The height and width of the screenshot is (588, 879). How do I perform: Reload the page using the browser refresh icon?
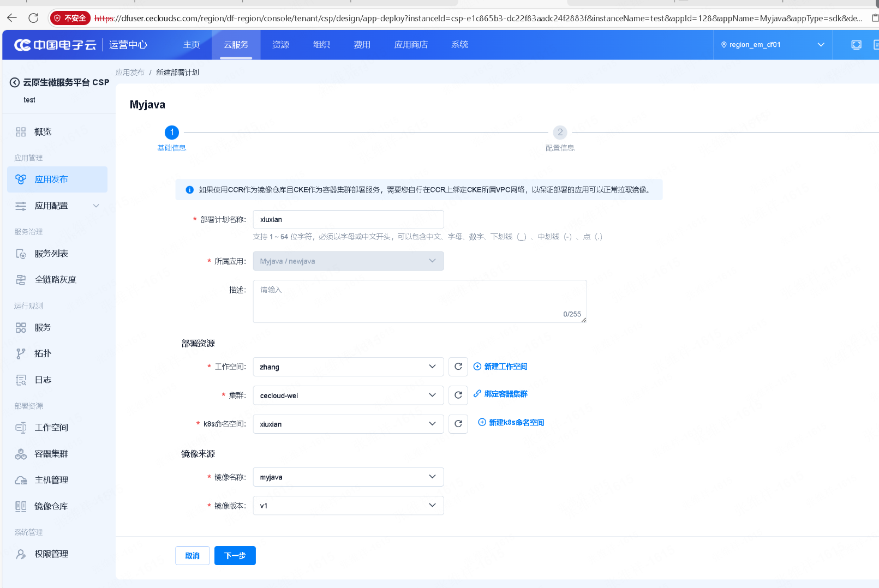[x=33, y=18]
